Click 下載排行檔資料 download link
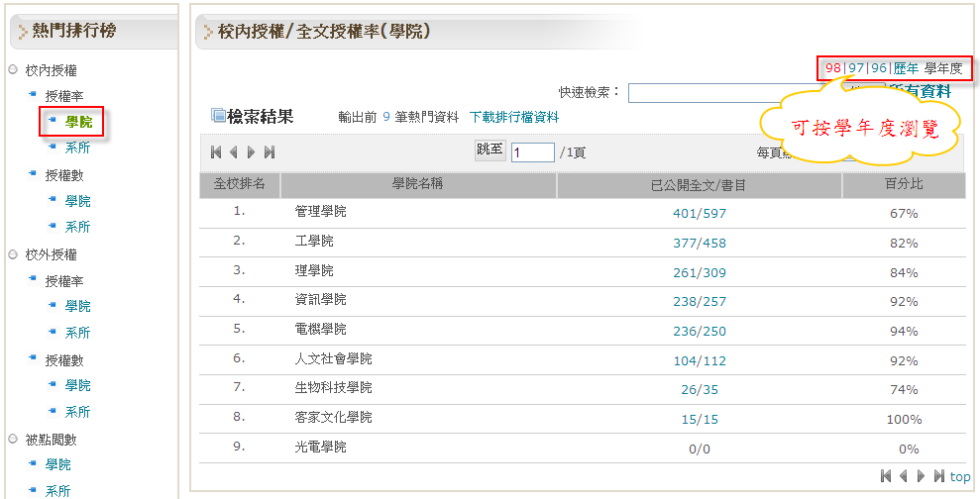 tap(513, 117)
